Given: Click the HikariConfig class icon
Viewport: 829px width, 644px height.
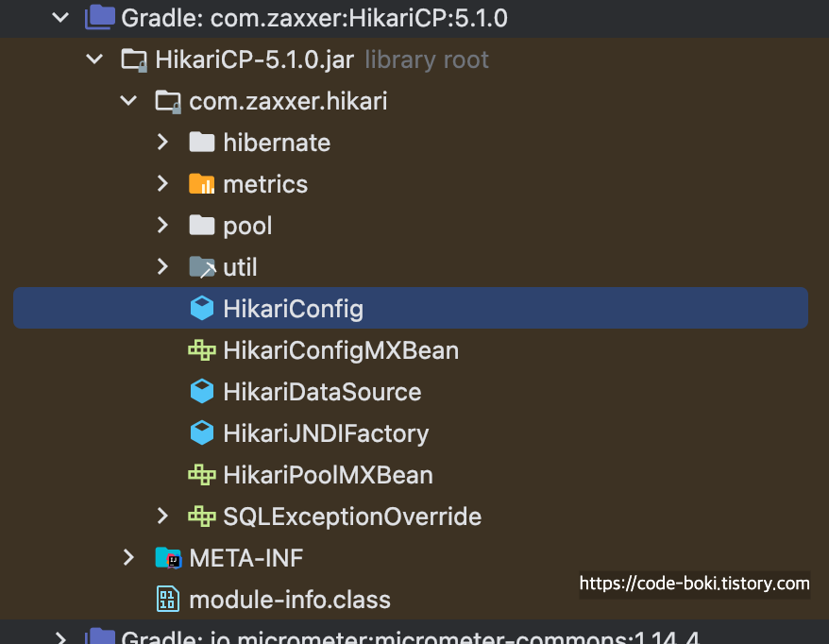Looking at the screenshot, I should click(x=202, y=308).
